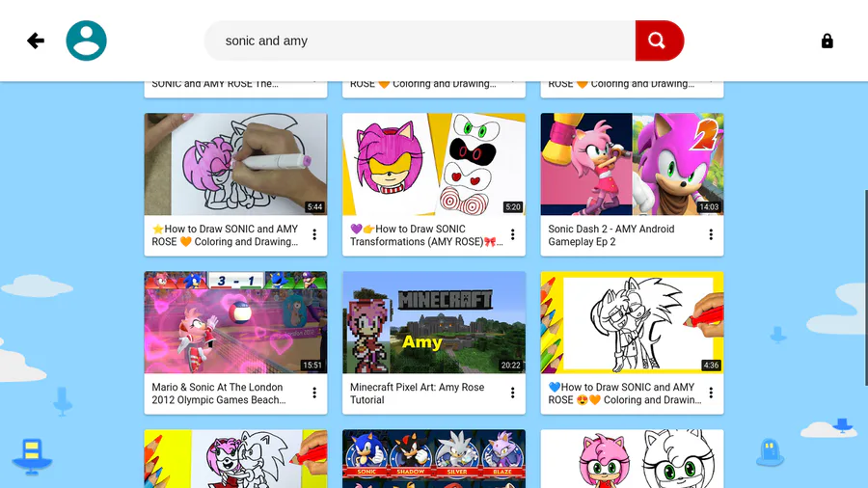Open the profile avatar icon
Image resolution: width=868 pixels, height=488 pixels.
click(x=87, y=41)
